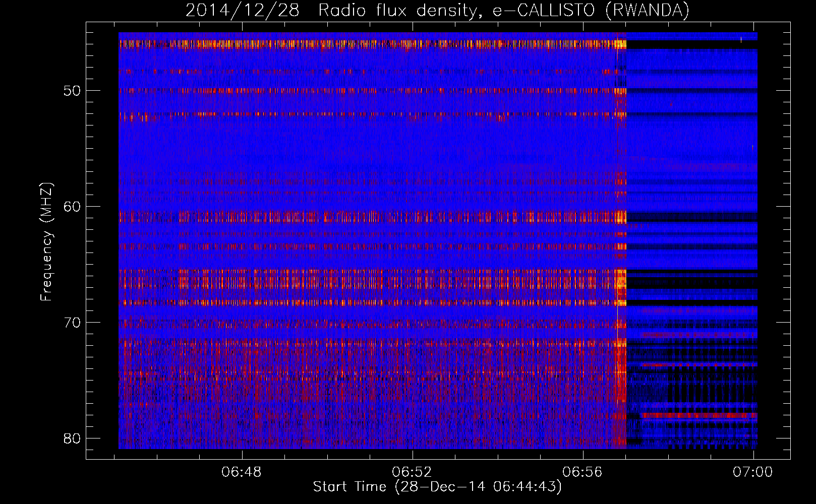816x504 pixels.
Task: Click the 06:56 time tick label
Action: click(582, 472)
